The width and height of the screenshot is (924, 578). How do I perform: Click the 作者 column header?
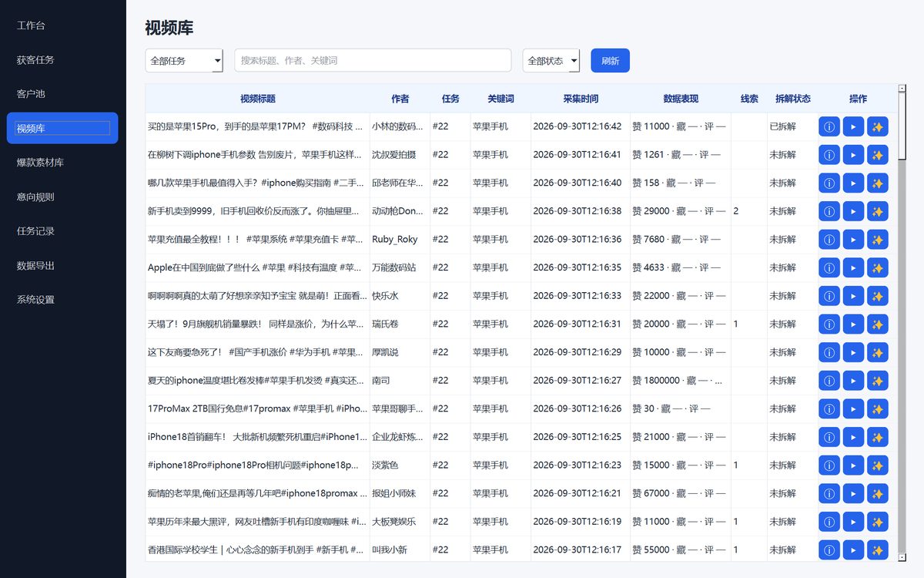400,99
